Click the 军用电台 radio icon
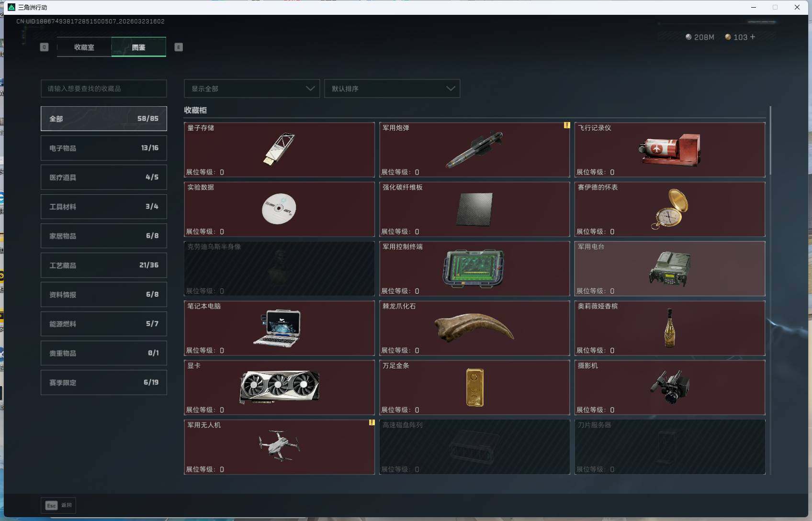 [670, 268]
